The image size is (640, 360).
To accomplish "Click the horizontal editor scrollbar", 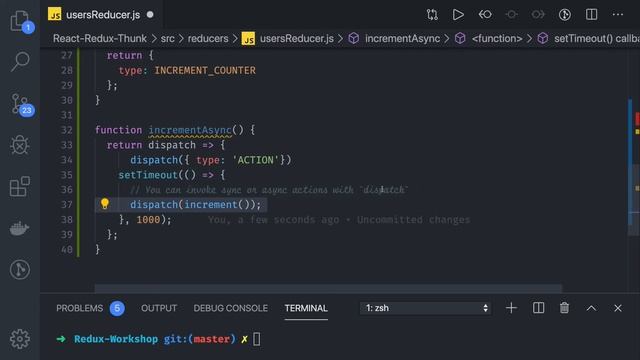I will coord(329,288).
